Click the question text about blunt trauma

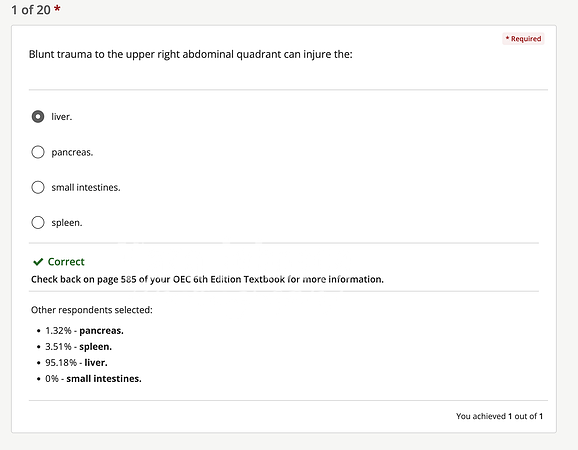[x=191, y=55]
